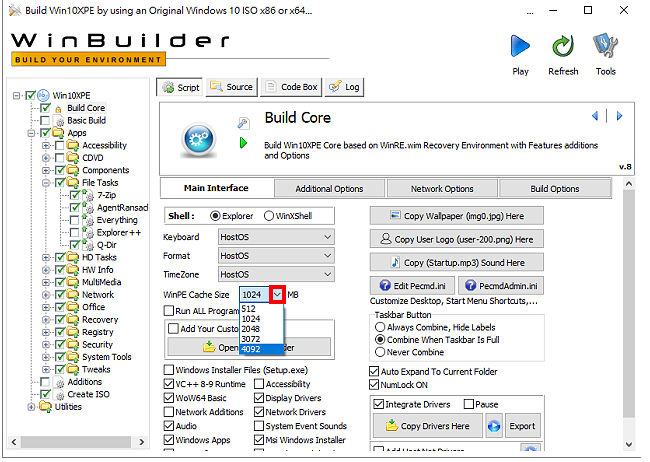Collapse the Win10XPE root node

coord(16,96)
